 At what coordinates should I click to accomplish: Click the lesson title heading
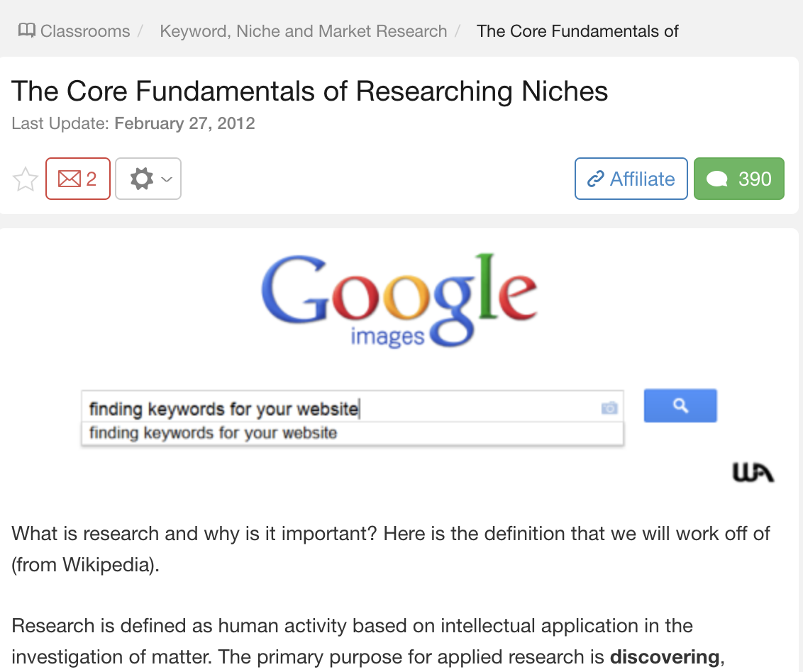310,91
